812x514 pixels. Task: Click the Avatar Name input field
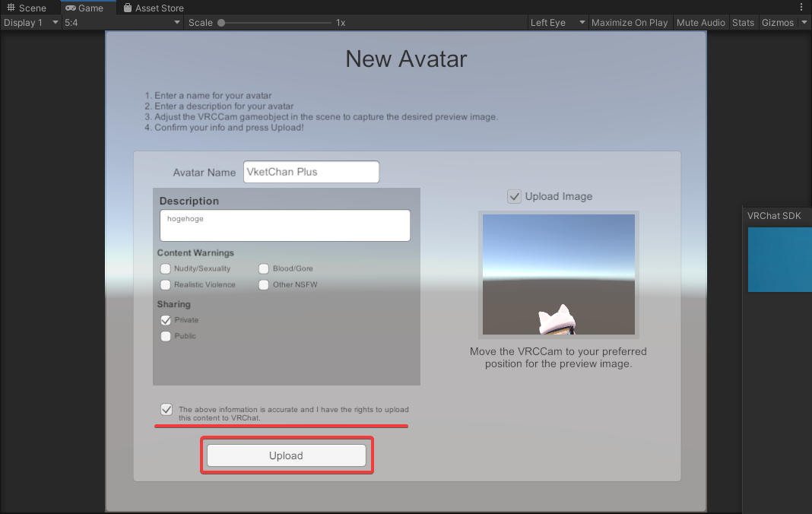click(311, 172)
